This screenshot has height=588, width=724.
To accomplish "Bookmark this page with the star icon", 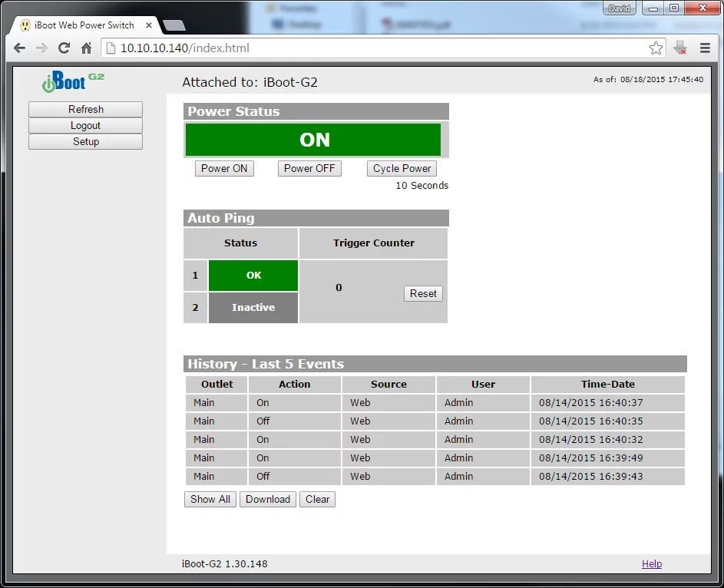I will click(x=656, y=48).
